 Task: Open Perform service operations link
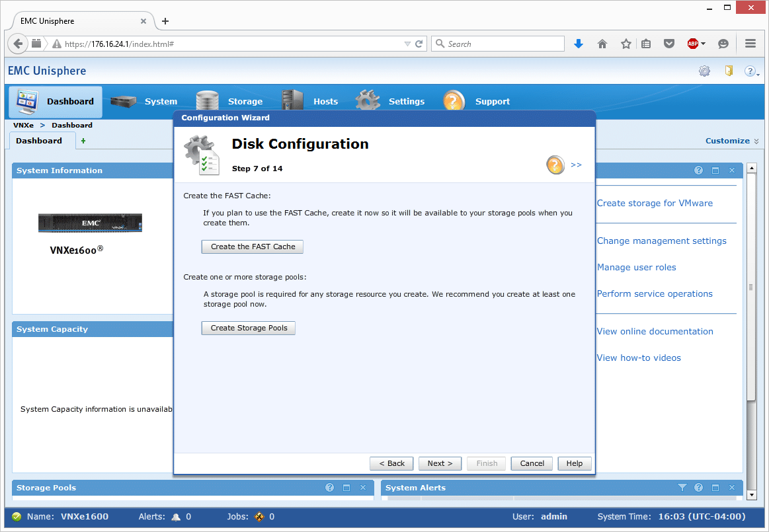tap(655, 293)
